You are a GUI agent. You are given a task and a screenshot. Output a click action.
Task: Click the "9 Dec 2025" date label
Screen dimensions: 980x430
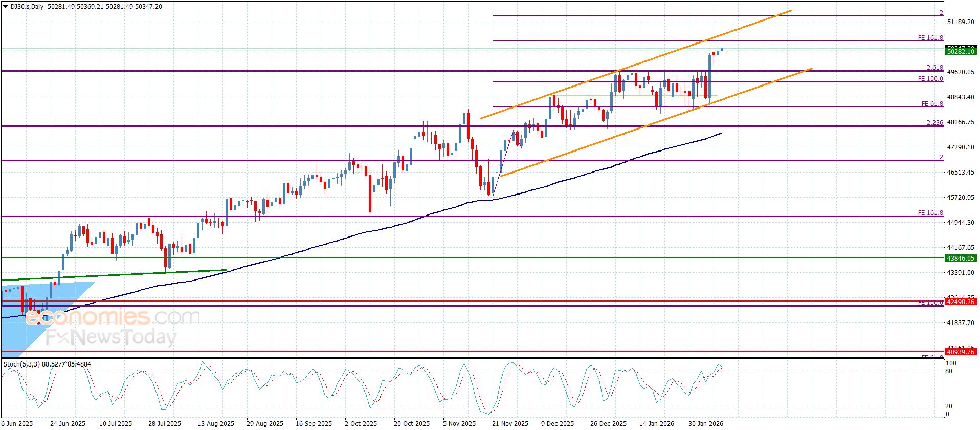(x=558, y=424)
